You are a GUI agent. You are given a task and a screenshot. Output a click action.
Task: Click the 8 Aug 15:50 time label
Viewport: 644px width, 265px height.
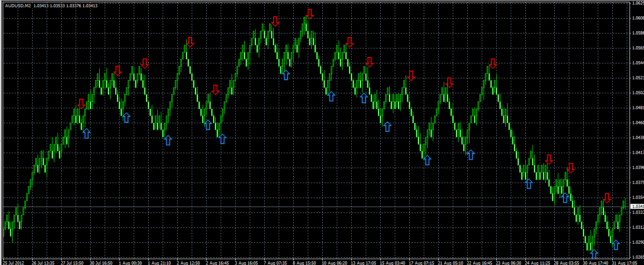point(305,262)
